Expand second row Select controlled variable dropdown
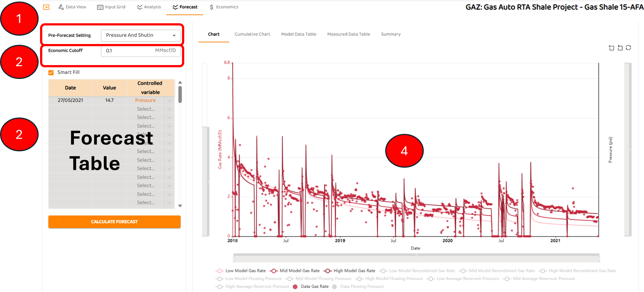This screenshot has height=292, width=644. [x=169, y=109]
